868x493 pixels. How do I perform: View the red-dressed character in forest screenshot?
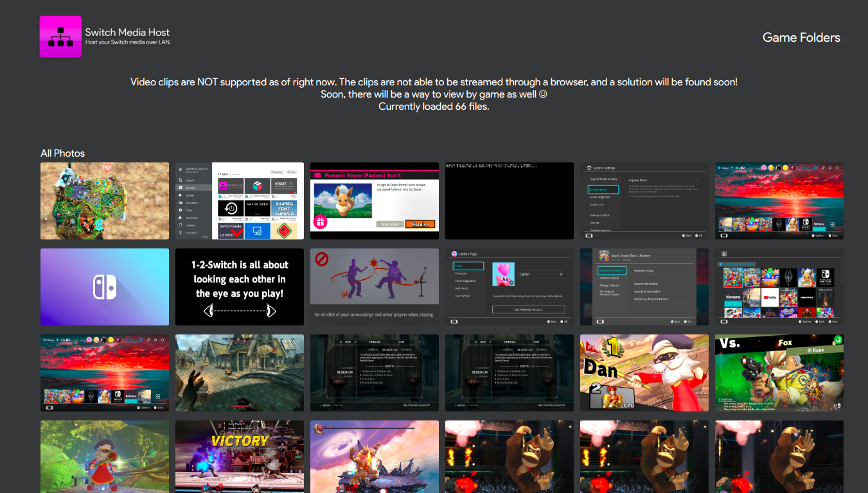[105, 456]
